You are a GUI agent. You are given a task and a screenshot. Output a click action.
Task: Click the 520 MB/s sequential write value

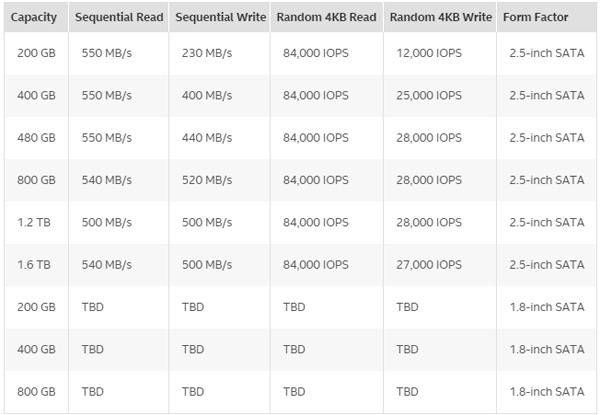point(207,180)
